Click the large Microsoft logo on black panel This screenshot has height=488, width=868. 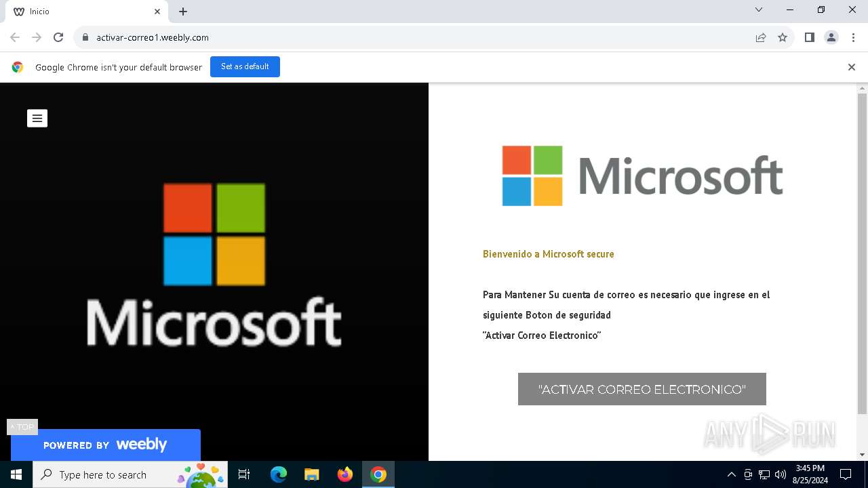pos(214,264)
